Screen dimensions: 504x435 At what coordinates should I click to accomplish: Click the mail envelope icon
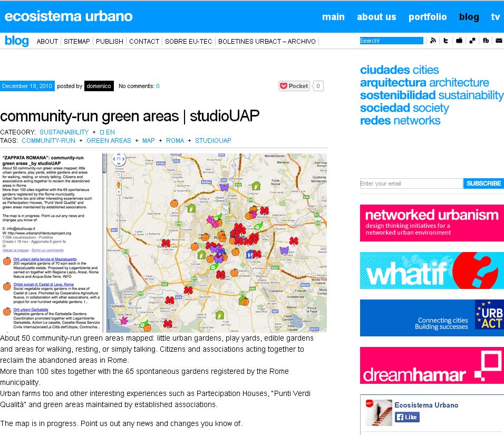coord(499,41)
